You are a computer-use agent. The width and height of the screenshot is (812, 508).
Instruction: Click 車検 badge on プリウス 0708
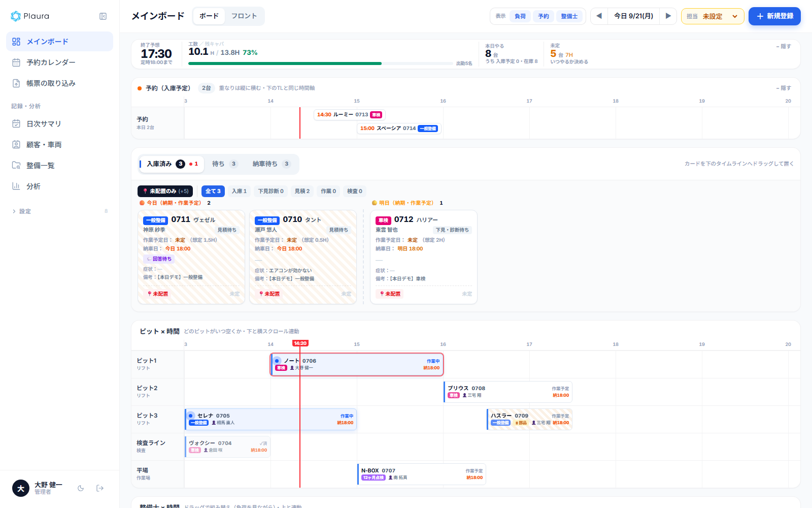point(454,395)
